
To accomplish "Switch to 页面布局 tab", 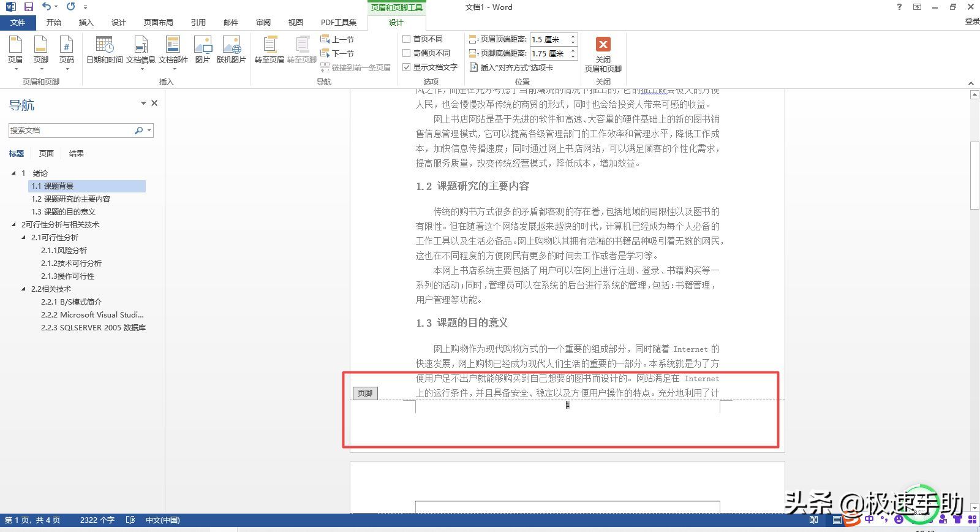I will [x=158, y=22].
